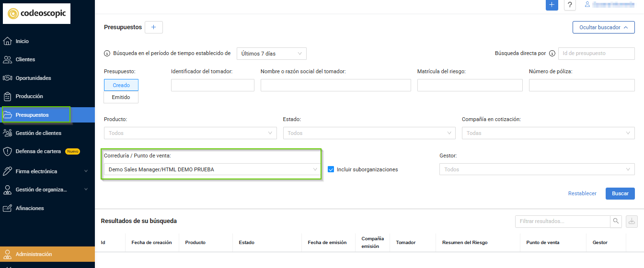Click the Filtrar resultados input
The height and width of the screenshot is (268, 644).
pyautogui.click(x=563, y=222)
